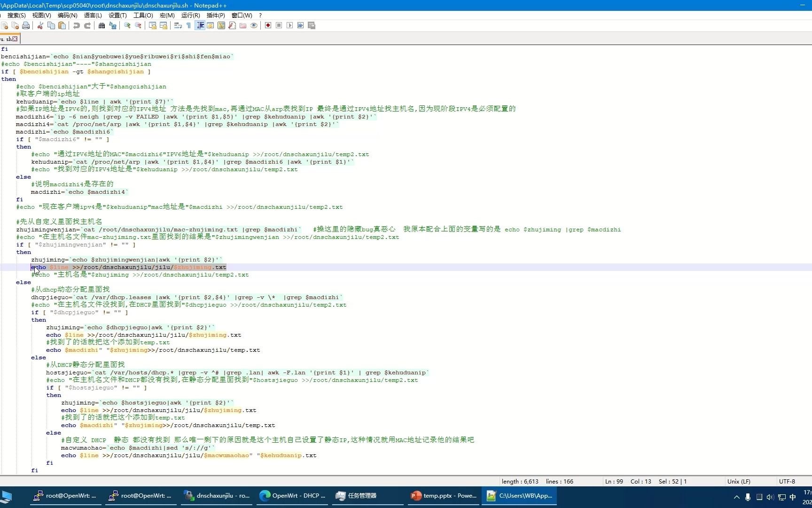Open the 编码(N) menu

pyautogui.click(x=68, y=15)
